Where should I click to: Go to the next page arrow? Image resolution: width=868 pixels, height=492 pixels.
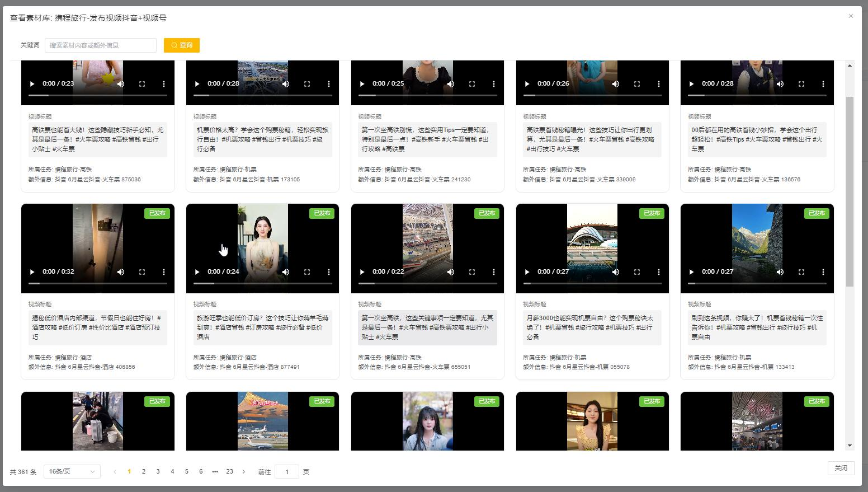pyautogui.click(x=244, y=472)
